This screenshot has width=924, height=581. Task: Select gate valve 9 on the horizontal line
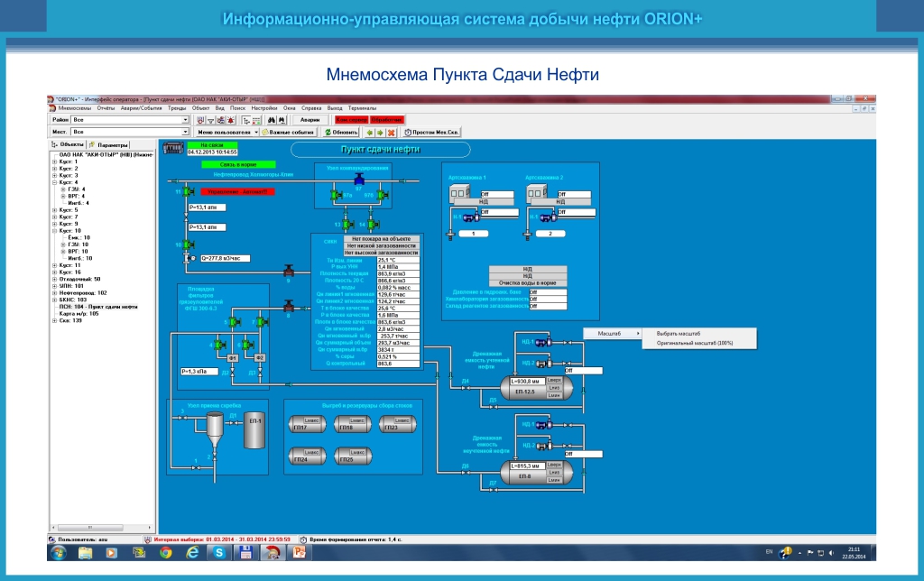pyautogui.click(x=289, y=271)
